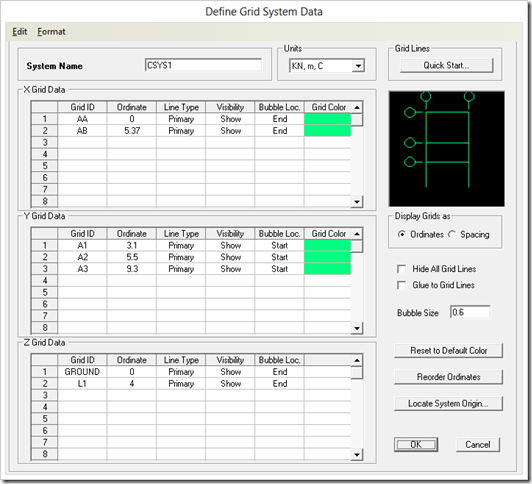Screen dimensions: 532x484
Task: Click grid color swatch for A2 row
Action: [x=327, y=257]
